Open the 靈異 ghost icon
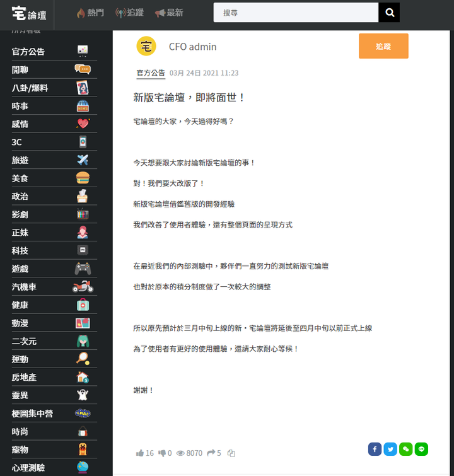 [x=83, y=395]
